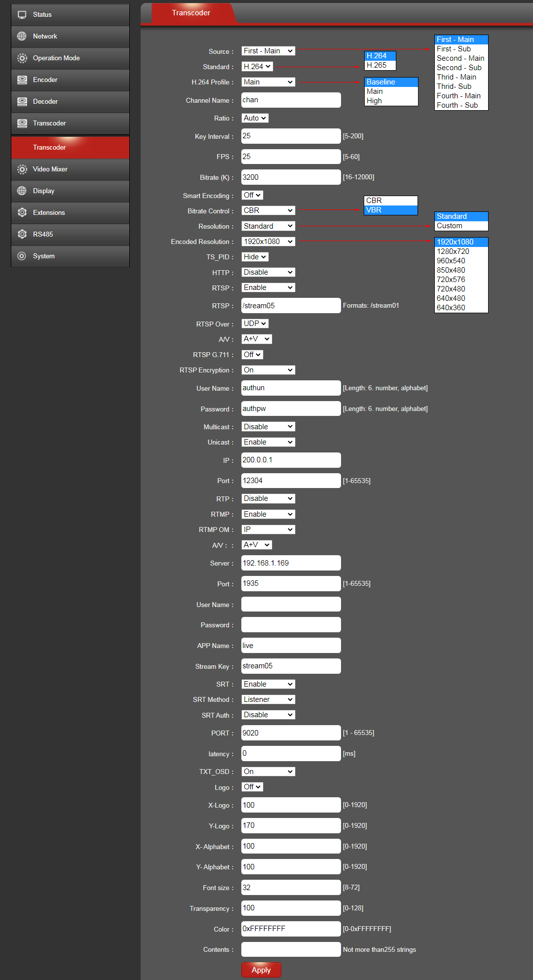Click the Encoder sidebar icon
The width and height of the screenshot is (533, 980).
(22, 80)
